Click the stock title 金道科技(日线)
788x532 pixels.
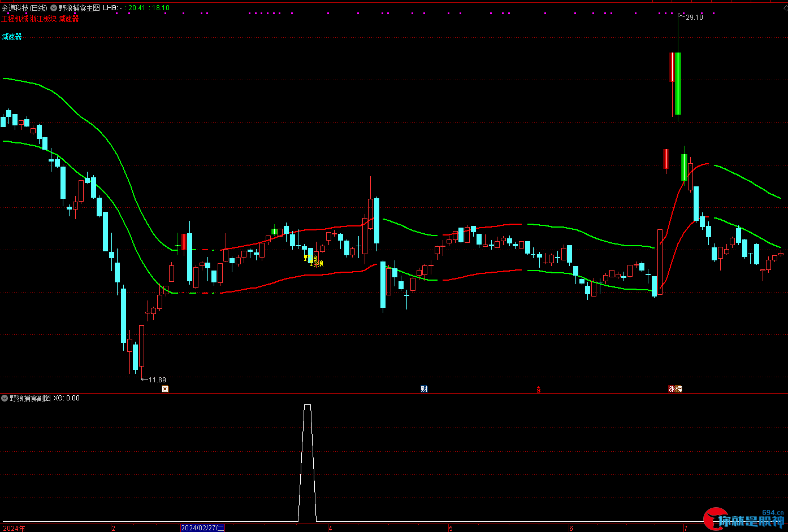tap(24, 8)
